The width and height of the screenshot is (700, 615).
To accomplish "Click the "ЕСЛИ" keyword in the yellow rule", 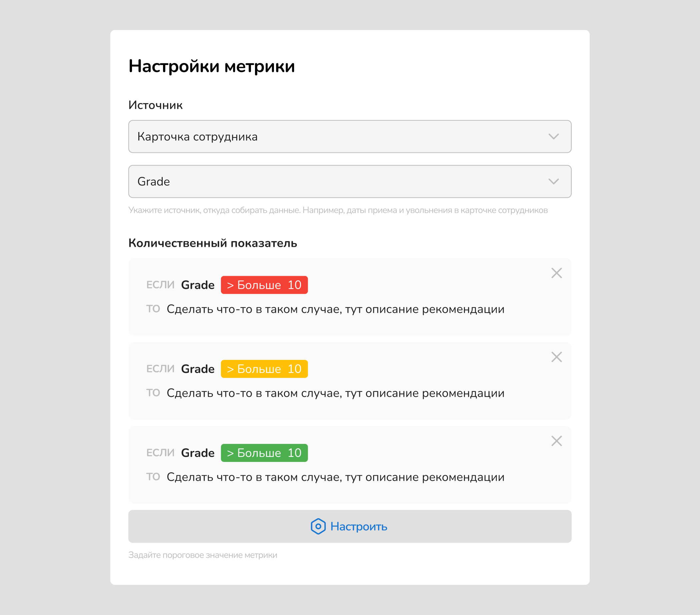I will 160,369.
